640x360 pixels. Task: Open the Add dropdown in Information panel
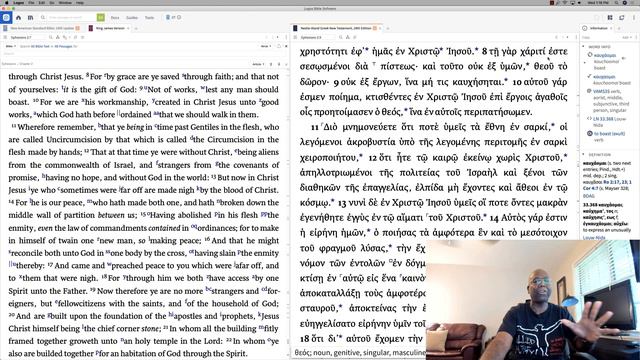627,37
